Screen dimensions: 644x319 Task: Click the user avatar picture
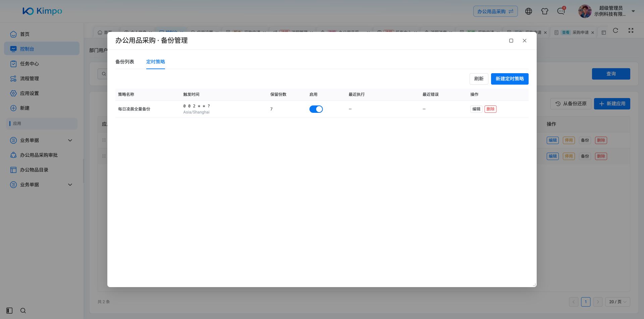point(585,11)
